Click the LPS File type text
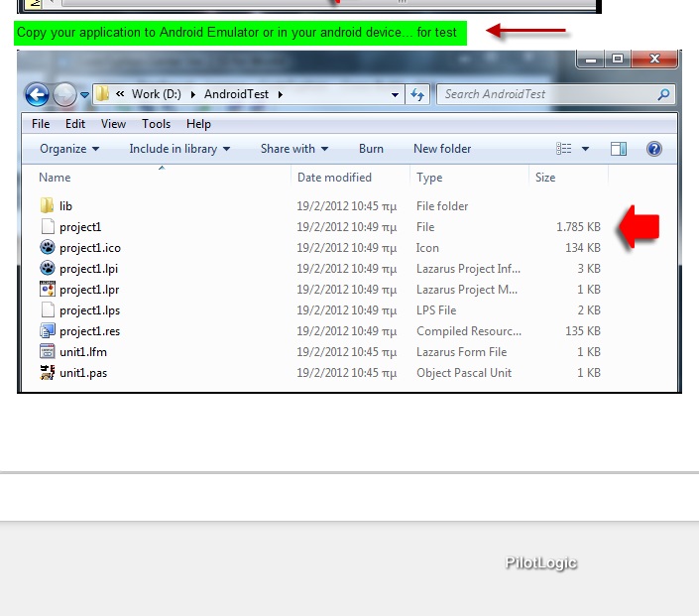The height and width of the screenshot is (616, 699). tap(436, 310)
